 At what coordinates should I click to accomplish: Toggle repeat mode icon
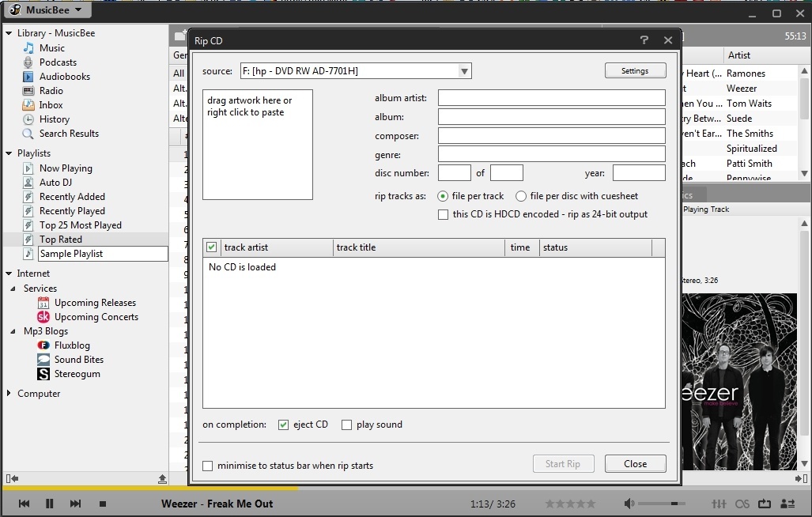[765, 504]
